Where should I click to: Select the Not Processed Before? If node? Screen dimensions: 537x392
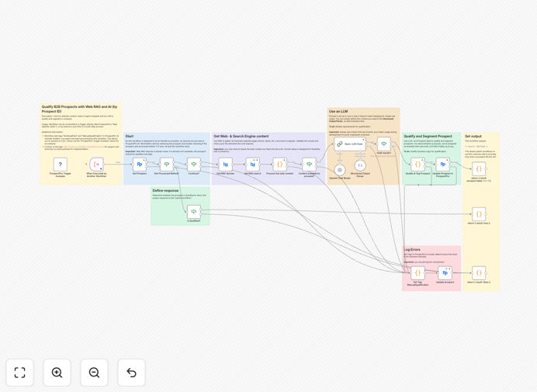pyautogui.click(x=167, y=165)
